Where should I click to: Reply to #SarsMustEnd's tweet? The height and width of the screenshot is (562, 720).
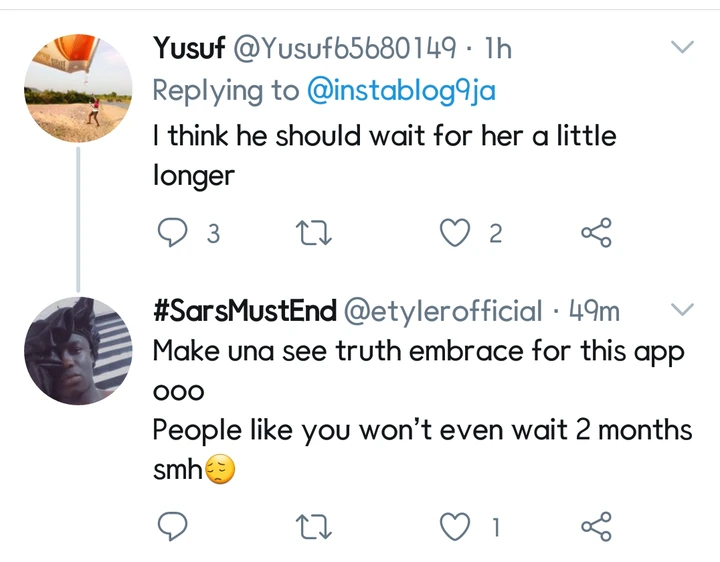click(174, 525)
